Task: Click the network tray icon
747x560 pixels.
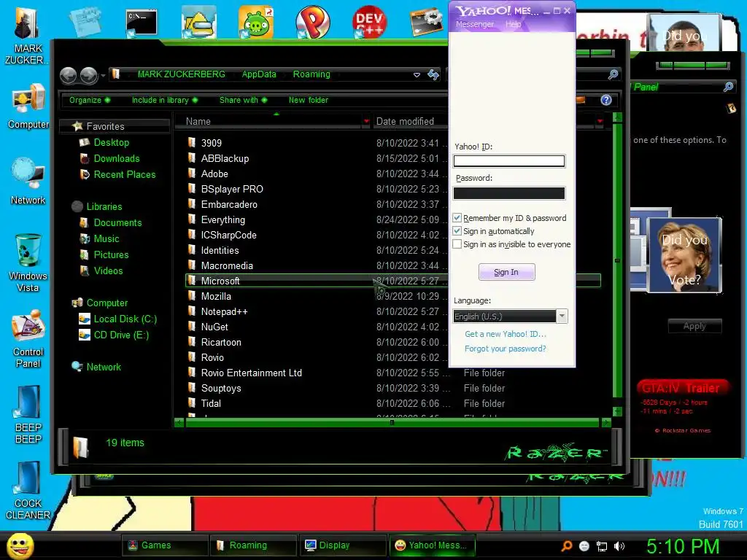Action: click(602, 546)
